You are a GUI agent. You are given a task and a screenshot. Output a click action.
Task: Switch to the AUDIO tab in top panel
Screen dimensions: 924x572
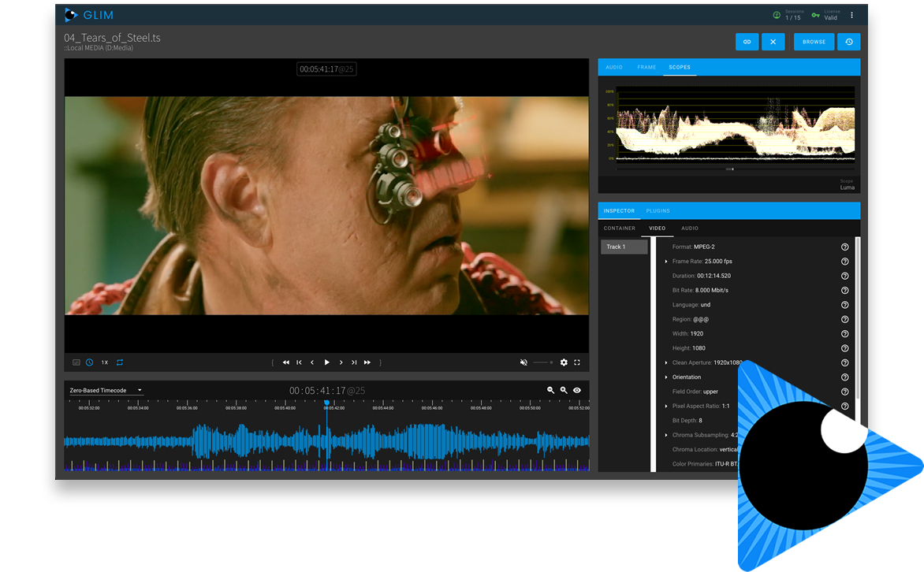point(614,67)
